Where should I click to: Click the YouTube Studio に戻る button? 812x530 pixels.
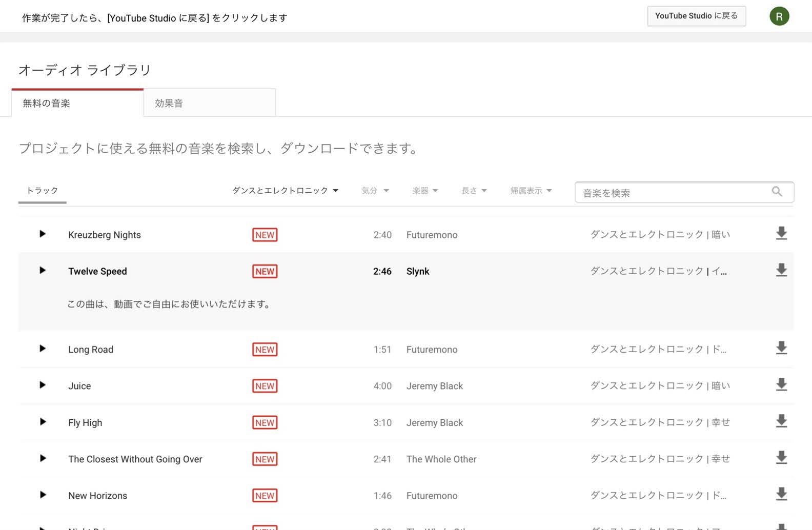(x=696, y=16)
